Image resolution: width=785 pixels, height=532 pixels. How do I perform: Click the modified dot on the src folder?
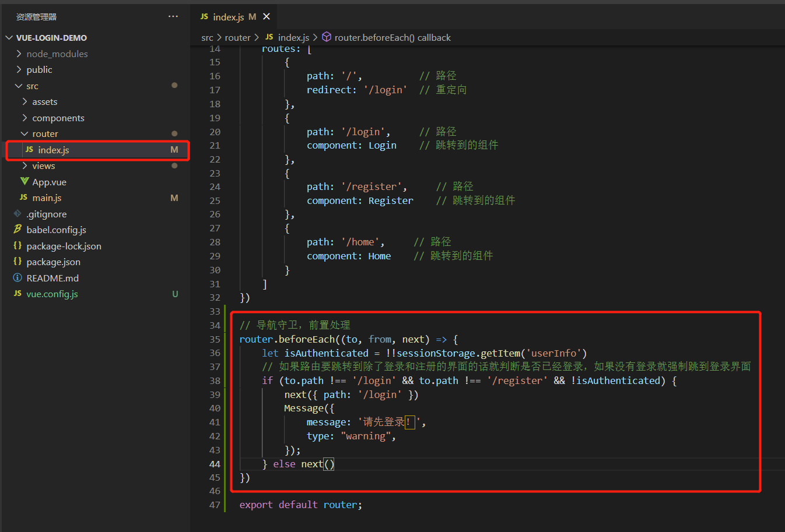tap(174, 85)
